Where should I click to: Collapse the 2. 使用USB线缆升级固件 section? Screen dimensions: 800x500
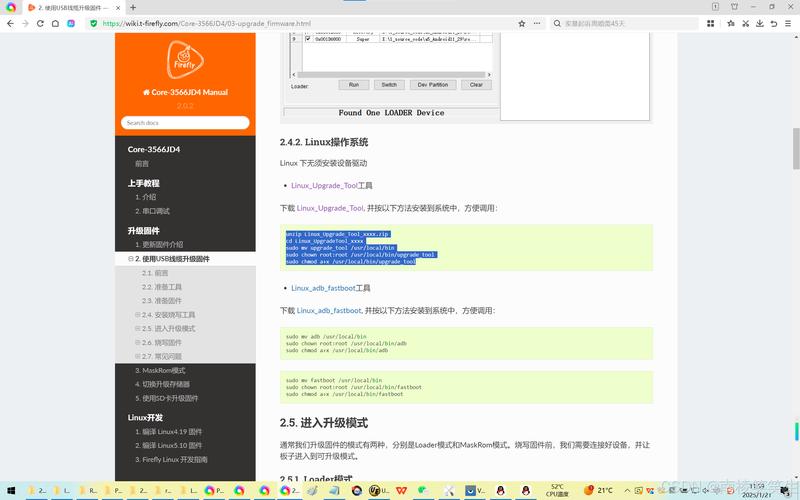tap(131, 259)
